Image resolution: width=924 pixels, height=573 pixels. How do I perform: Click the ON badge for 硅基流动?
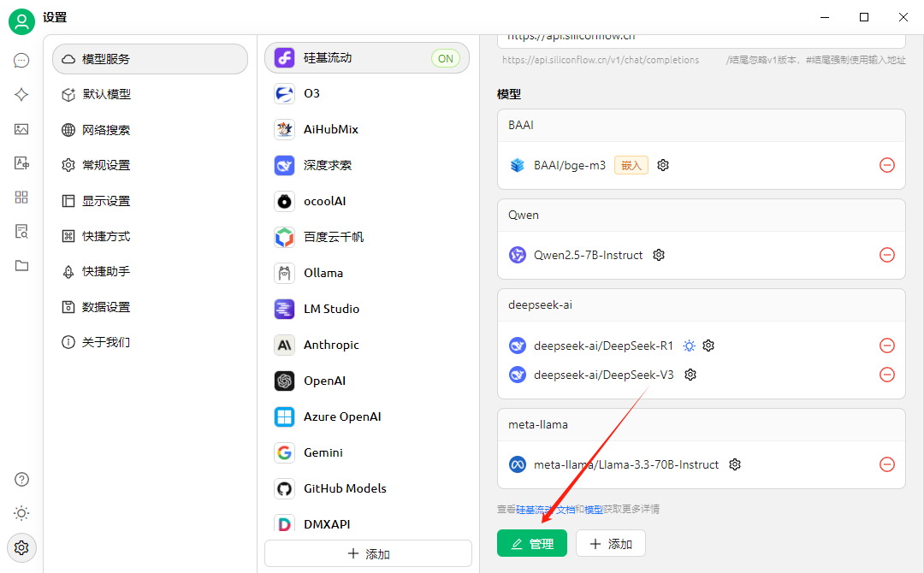446,58
